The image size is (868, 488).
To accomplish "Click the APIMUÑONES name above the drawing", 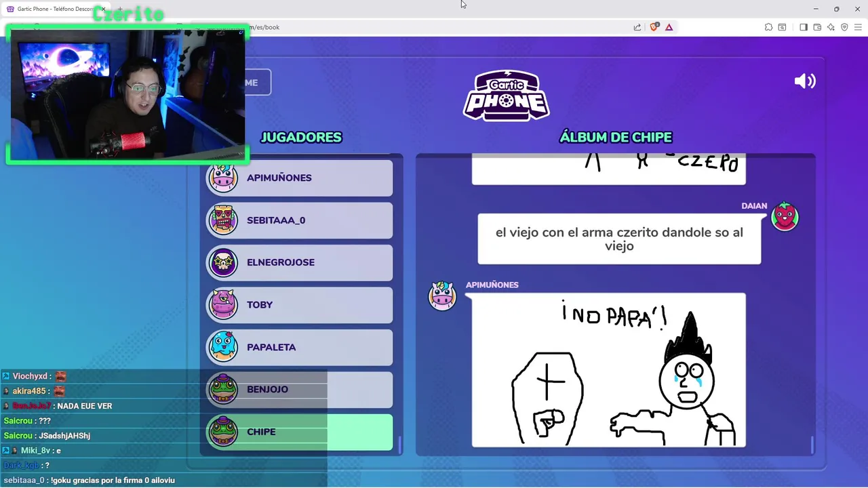I will (x=492, y=285).
